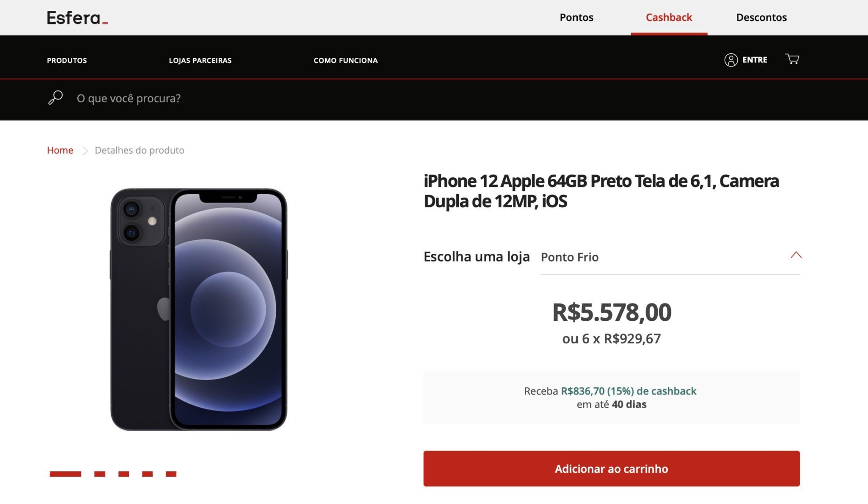This screenshot has width=868, height=504.
Task: Open the PRODUTOS menu
Action: (x=67, y=60)
